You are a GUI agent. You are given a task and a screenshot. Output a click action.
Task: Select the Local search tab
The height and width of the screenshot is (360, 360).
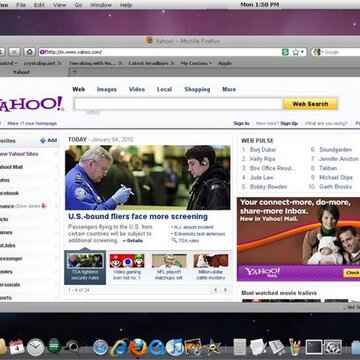pos(164,89)
